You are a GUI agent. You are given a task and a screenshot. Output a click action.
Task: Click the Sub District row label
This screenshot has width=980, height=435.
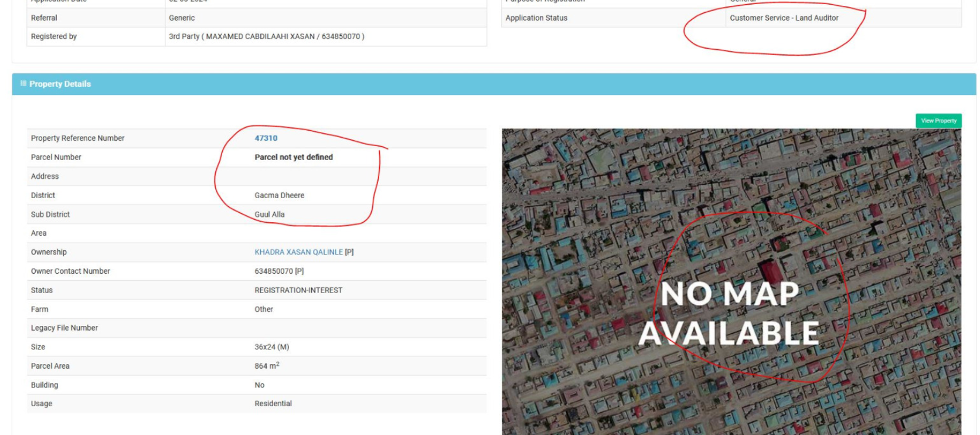(50, 215)
